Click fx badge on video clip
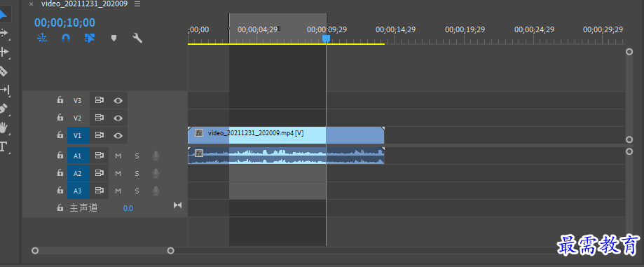The image size is (644, 267). (199, 132)
